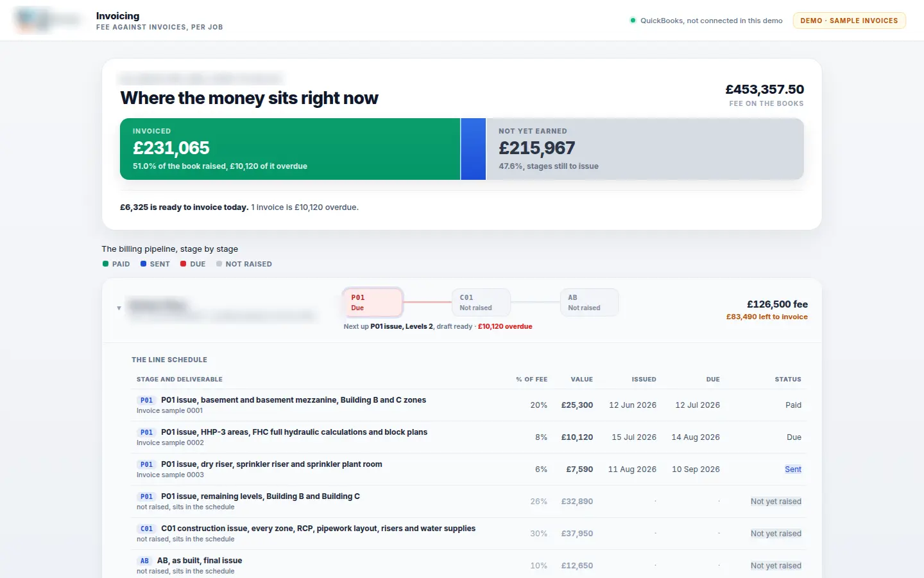Select the grey Not yet earned bar segment
The image size is (924, 578).
coord(645,149)
